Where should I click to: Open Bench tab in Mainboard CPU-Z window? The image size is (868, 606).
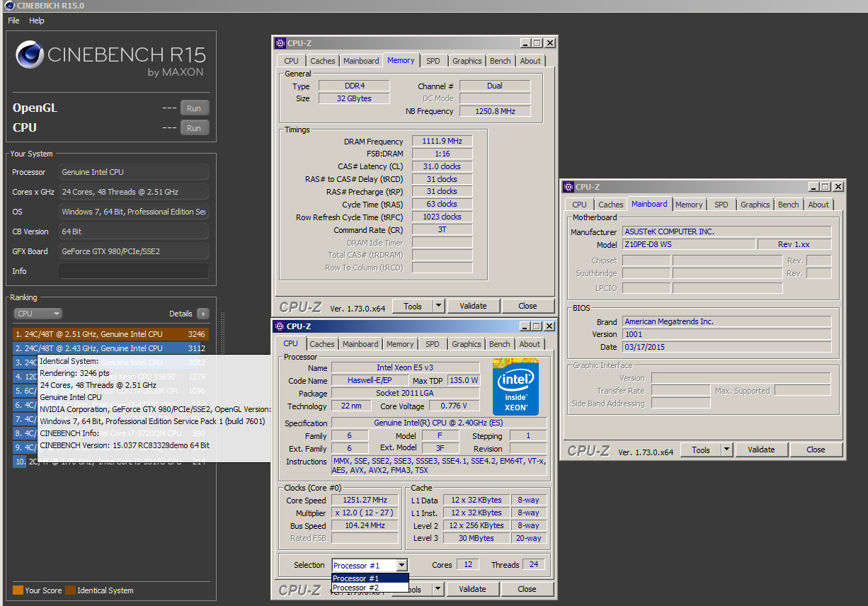coord(789,205)
